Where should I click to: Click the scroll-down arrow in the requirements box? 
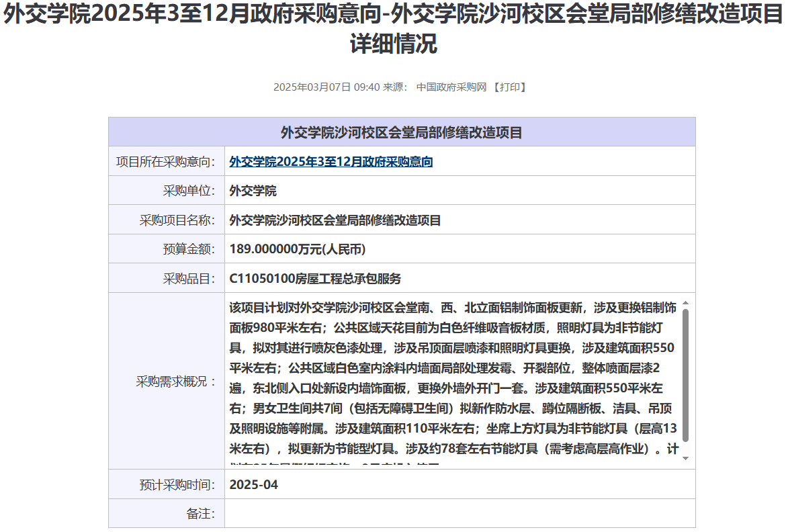pos(685,458)
